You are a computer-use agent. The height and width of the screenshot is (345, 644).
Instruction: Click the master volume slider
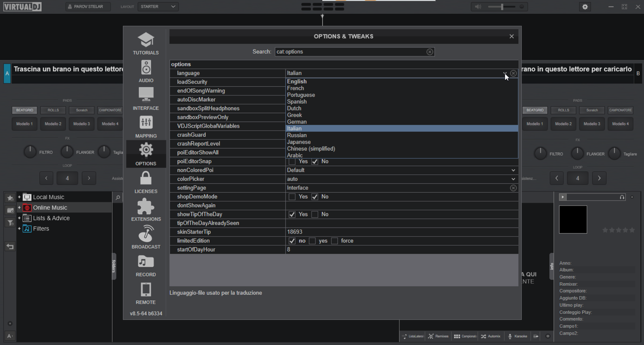coord(502,7)
